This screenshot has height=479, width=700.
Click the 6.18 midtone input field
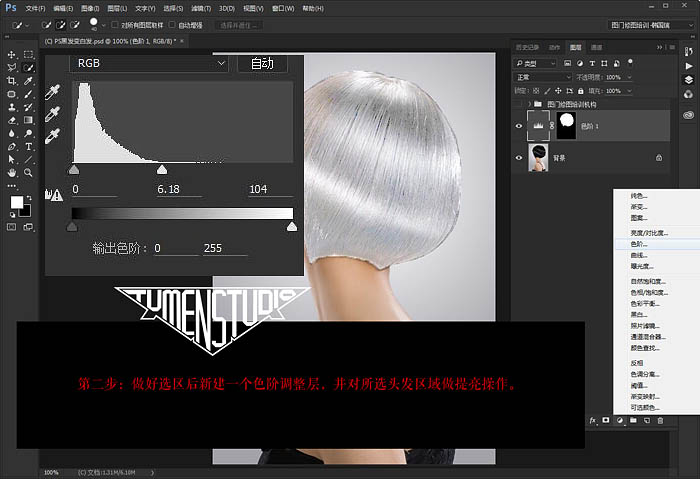click(x=179, y=189)
